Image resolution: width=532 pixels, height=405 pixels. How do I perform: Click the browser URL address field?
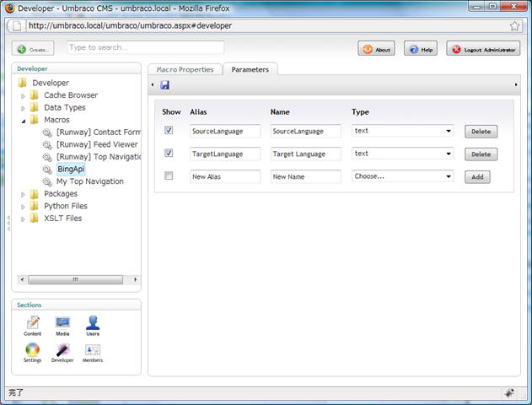266,26
